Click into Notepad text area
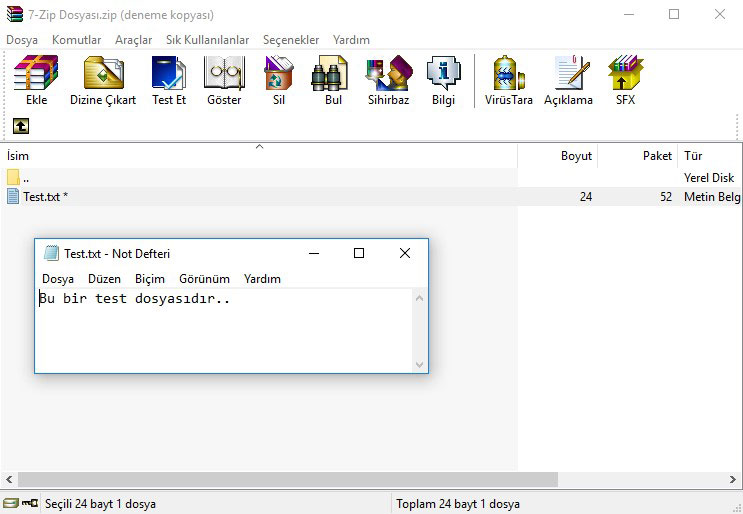Screen dimensions: 743x514 pyautogui.click(x=225, y=331)
